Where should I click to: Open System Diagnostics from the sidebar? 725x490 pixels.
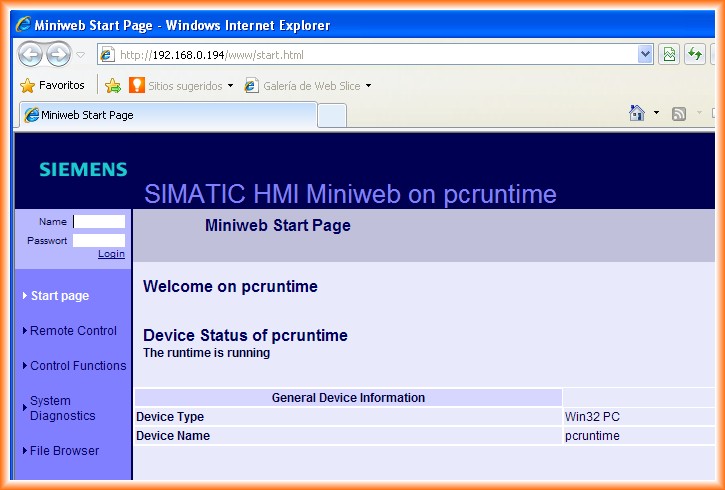point(62,408)
